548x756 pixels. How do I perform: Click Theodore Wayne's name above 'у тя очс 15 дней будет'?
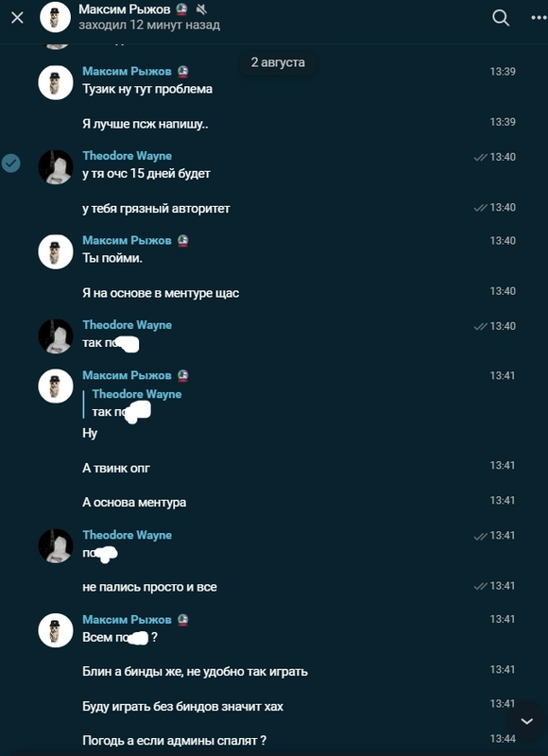click(128, 156)
